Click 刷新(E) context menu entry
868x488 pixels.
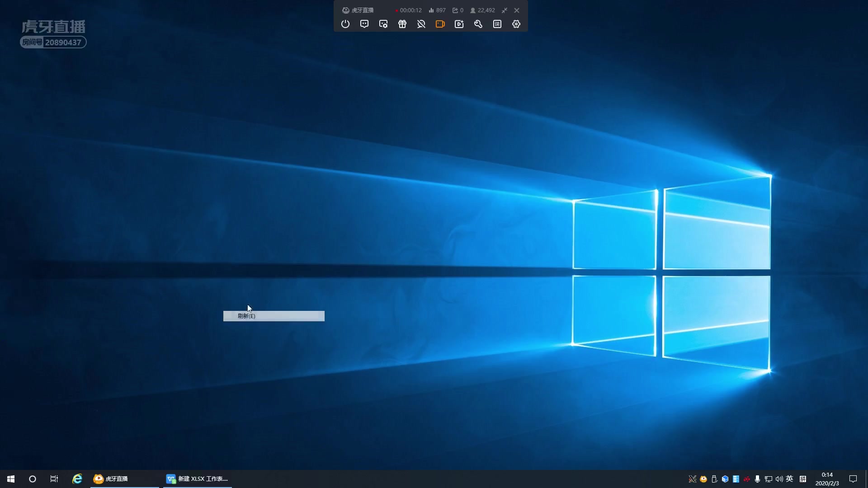click(274, 316)
